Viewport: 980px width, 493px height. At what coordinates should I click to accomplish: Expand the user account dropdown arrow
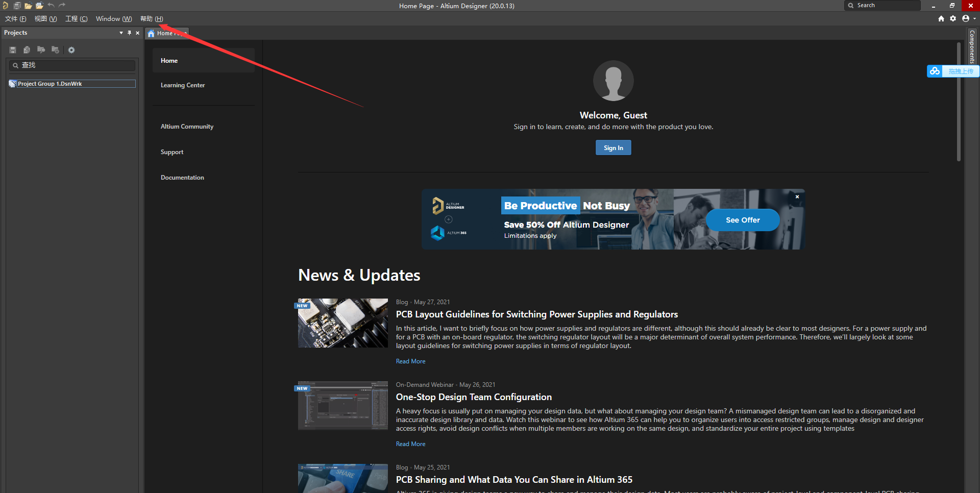(974, 18)
